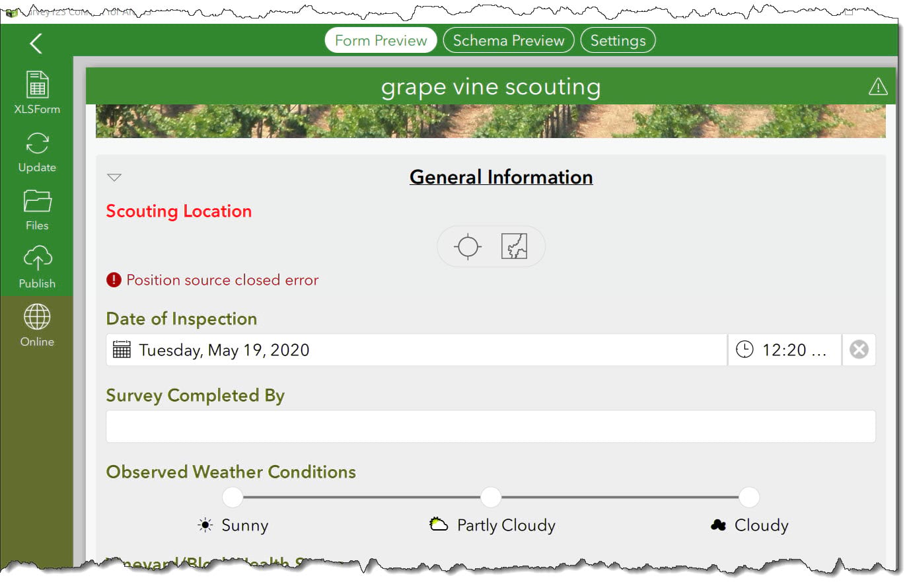Click the cloud-sun icon beside Partly Cloudy

click(439, 525)
